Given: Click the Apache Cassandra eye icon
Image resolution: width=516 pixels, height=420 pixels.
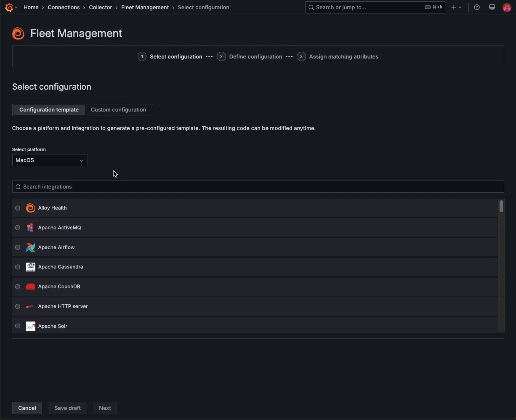Looking at the screenshot, I should 30,267.
